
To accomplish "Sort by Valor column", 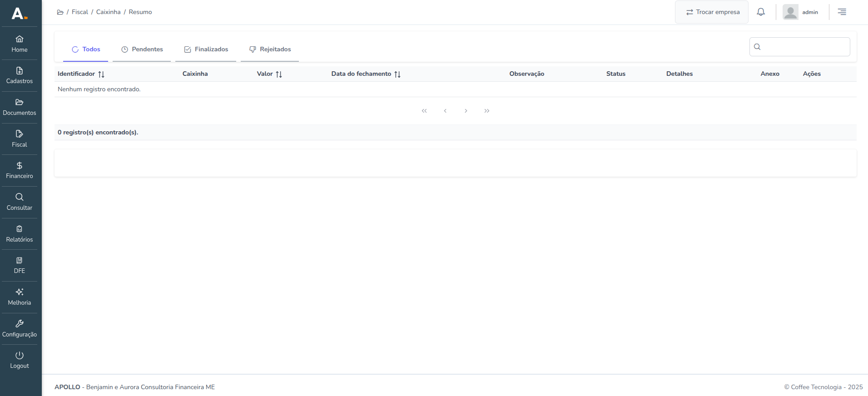I will [278, 74].
